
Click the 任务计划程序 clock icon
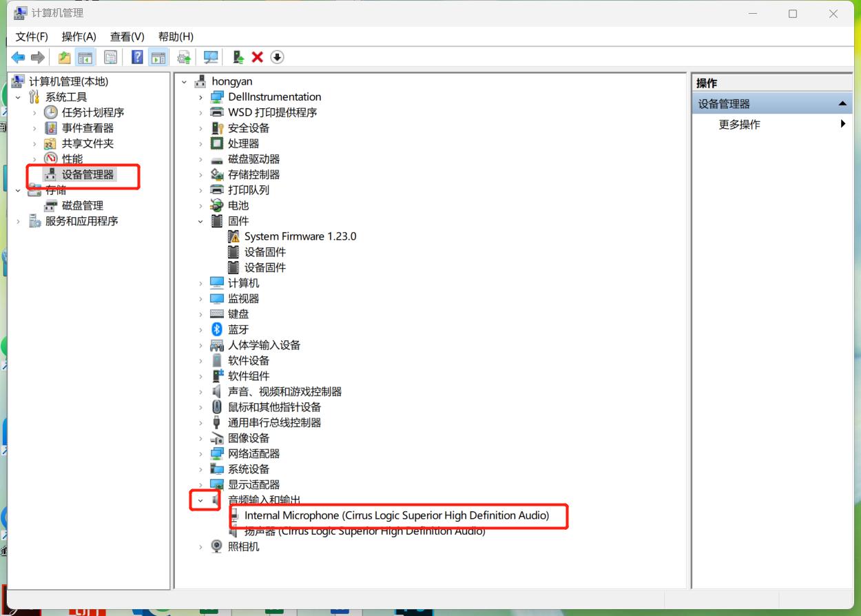coord(51,112)
